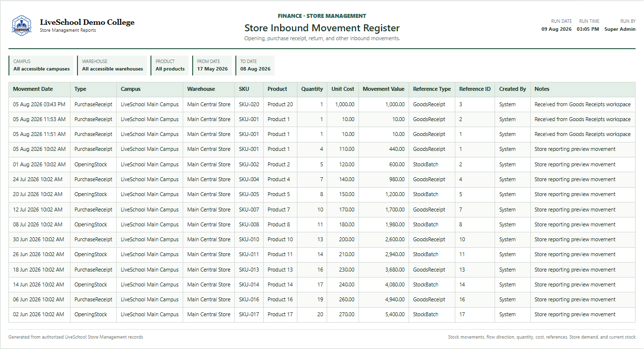The image size is (644, 349).
Task: Click To Date value '08 Aug 2026'
Action: click(256, 69)
